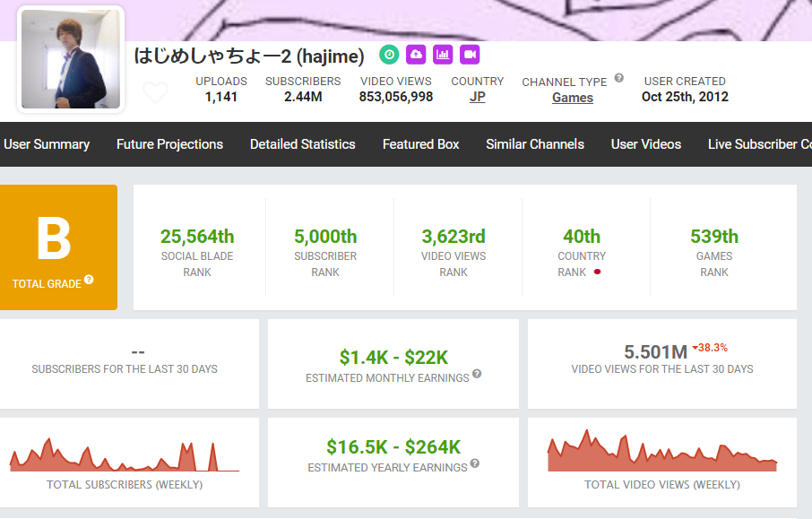Click the purple bar chart icon
812x519 pixels.
[x=443, y=55]
